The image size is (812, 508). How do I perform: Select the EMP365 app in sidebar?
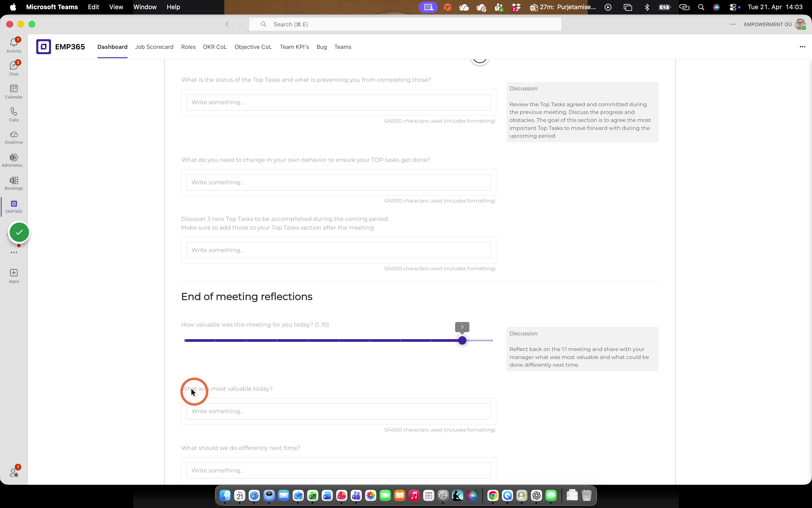point(14,207)
